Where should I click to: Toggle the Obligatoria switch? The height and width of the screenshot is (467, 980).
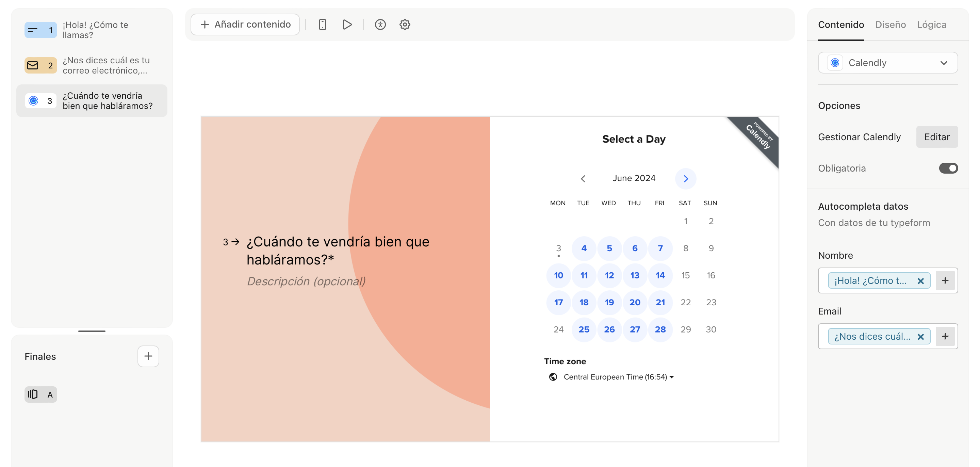pyautogui.click(x=948, y=168)
